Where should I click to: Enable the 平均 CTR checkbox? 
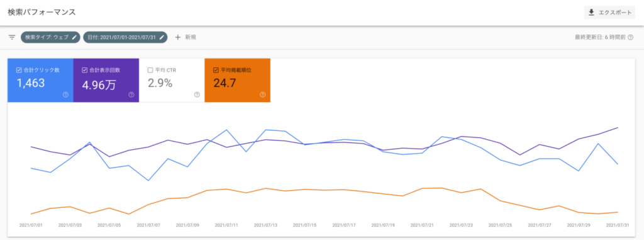[x=150, y=70]
